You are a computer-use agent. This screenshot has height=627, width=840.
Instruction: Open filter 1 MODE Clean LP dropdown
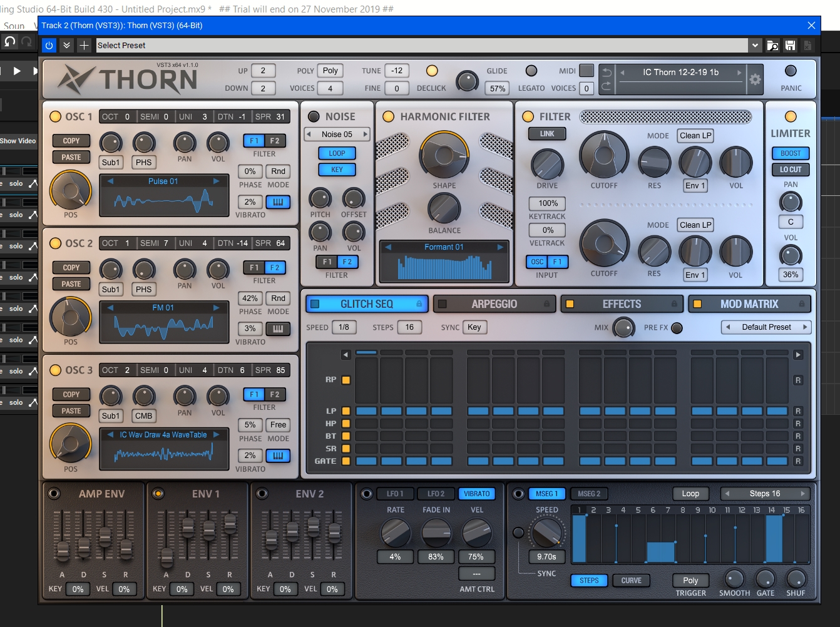[695, 136]
